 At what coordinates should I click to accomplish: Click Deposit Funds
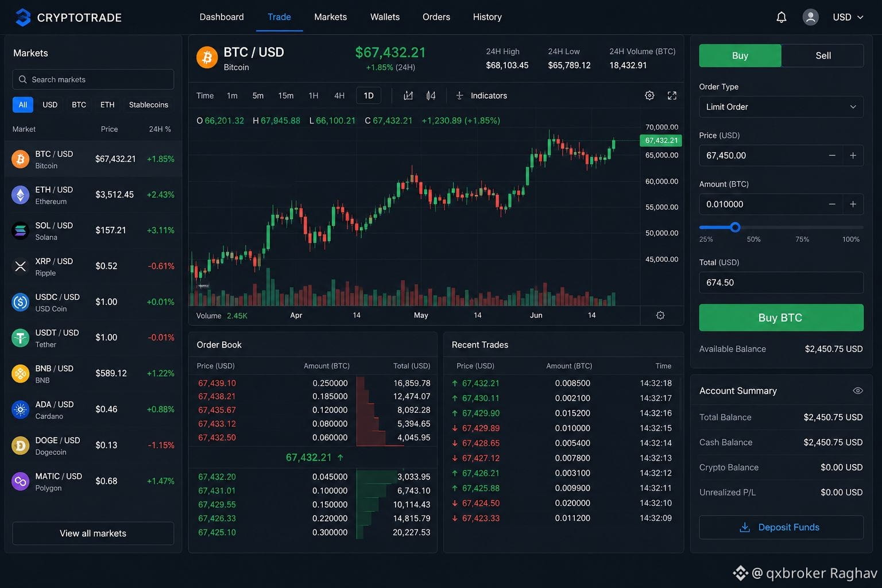(x=781, y=527)
